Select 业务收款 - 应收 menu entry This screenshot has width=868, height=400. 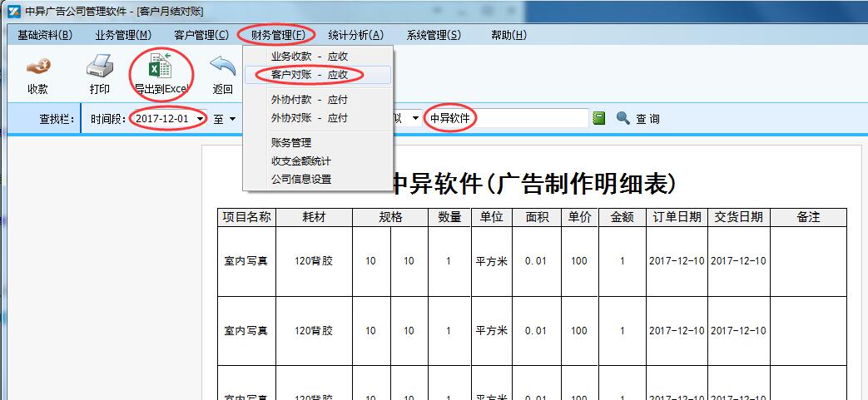pos(318,57)
